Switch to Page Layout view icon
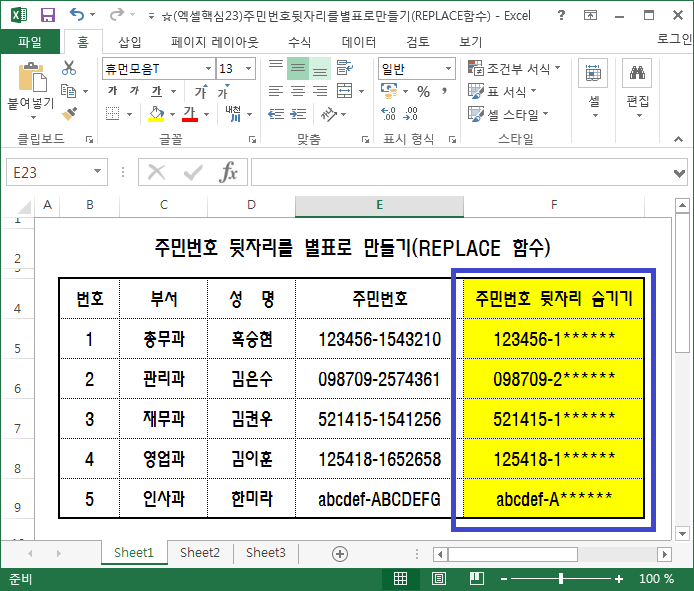Screen dimensions: 694x591 [x=439, y=578]
